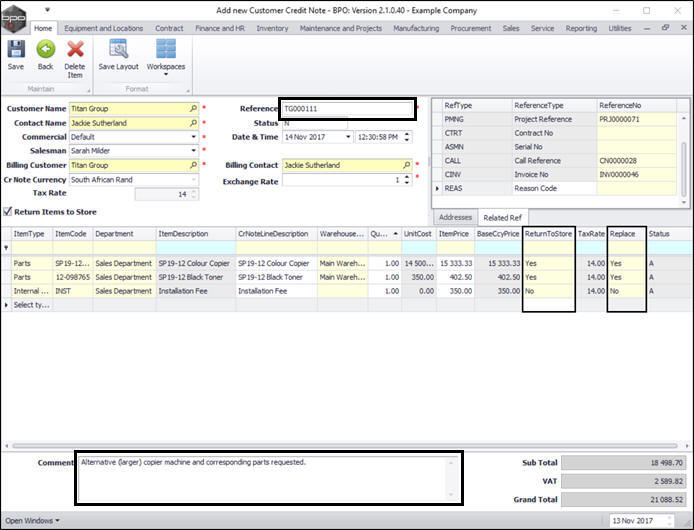This screenshot has width=694, height=530.
Task: Select the Related Ref tab
Action: [x=502, y=217]
